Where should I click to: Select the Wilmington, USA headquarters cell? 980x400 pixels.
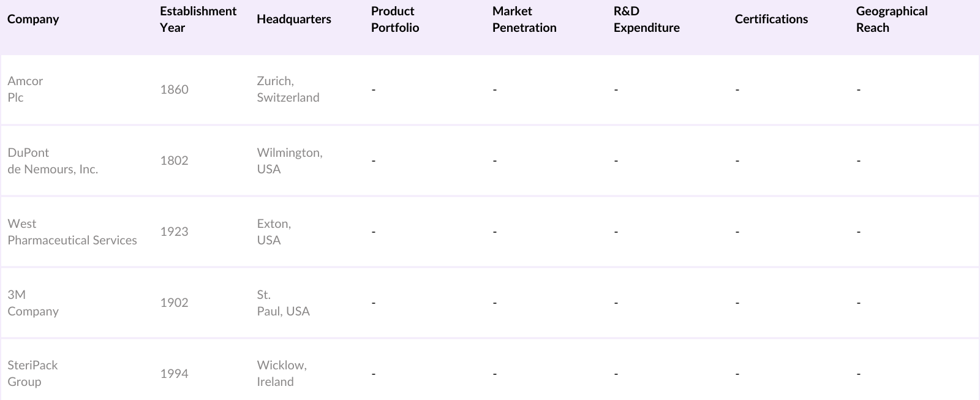(289, 160)
